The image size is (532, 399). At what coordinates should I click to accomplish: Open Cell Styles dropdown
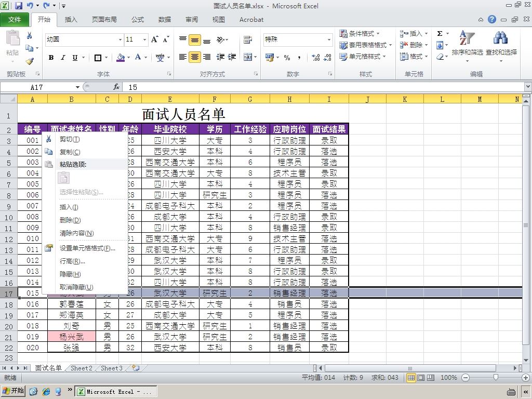click(x=362, y=56)
